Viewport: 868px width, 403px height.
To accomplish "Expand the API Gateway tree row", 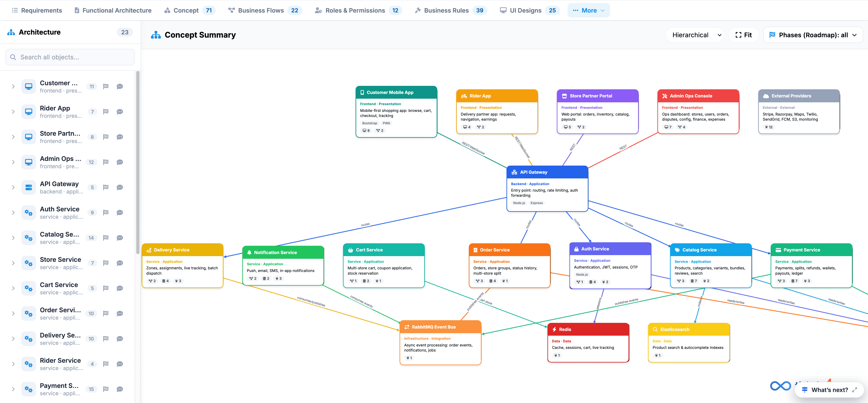I will pos(13,188).
